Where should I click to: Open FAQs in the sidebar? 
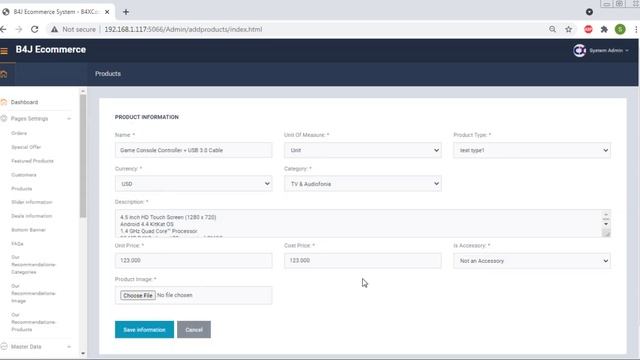coord(17,244)
